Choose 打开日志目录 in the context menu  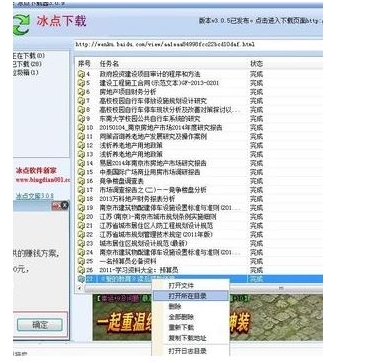187,351
